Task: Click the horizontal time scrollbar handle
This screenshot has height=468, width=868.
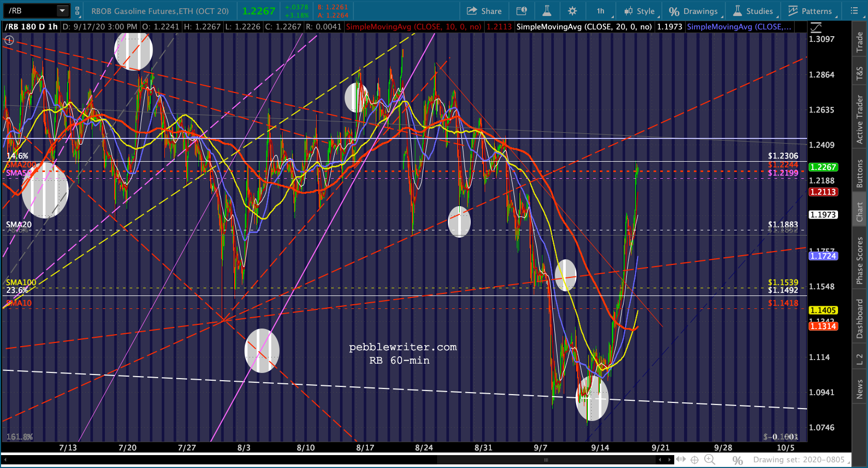Action: [546, 459]
